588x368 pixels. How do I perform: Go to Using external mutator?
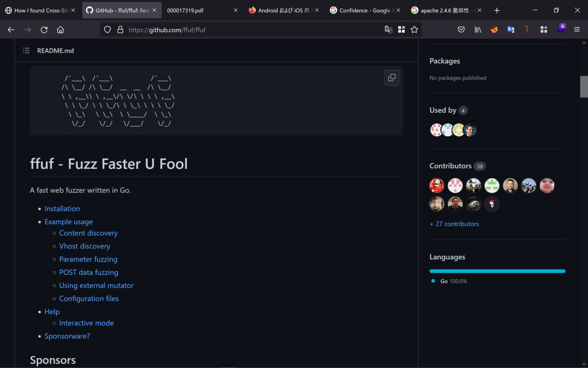click(97, 286)
